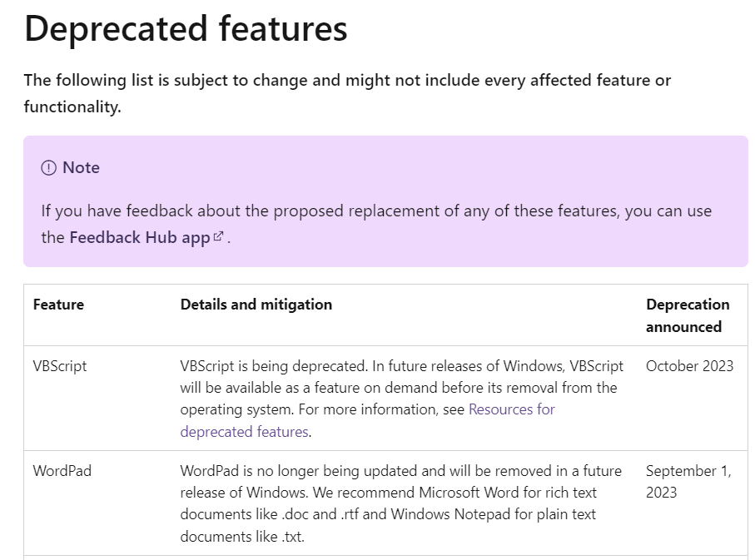Screen dimensions: 755x560
Task: Click the 'VBScript is being deprecated' description
Action: (x=401, y=399)
